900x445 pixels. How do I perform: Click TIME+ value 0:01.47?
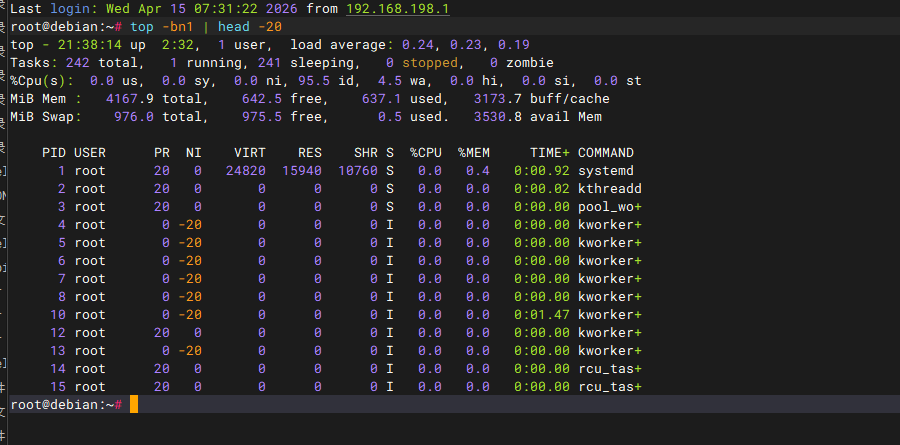click(x=542, y=314)
